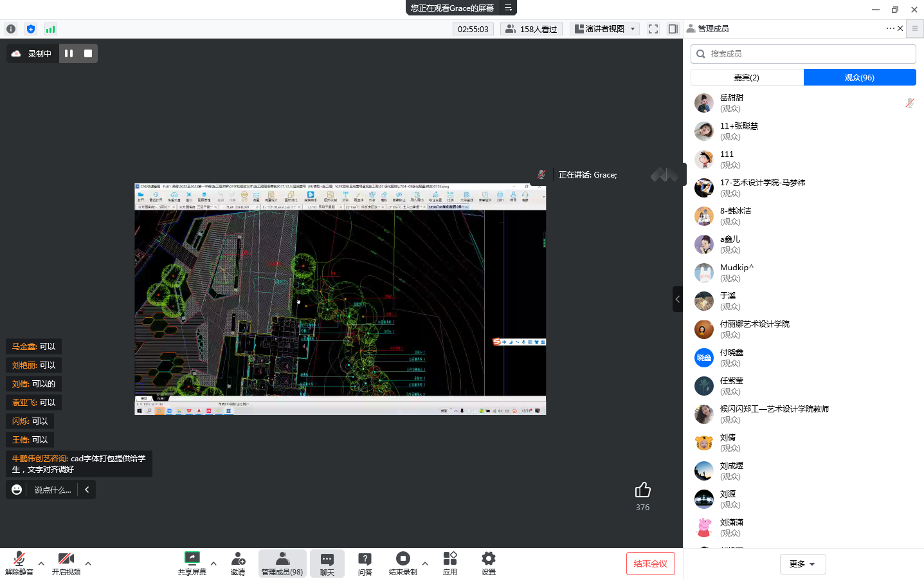The height and width of the screenshot is (579, 924).
Task: Open the Invite (邀请) icon
Action: point(238,563)
